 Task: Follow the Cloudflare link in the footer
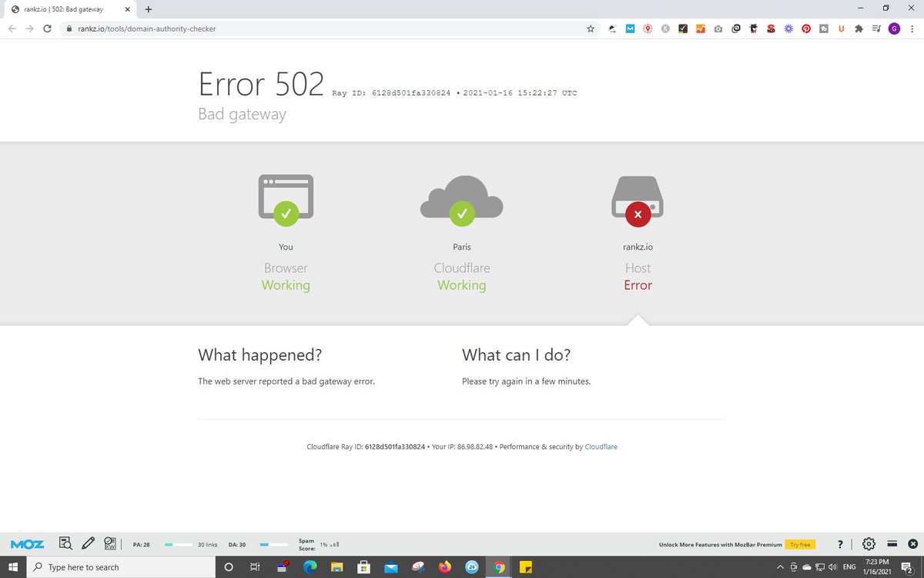(601, 447)
